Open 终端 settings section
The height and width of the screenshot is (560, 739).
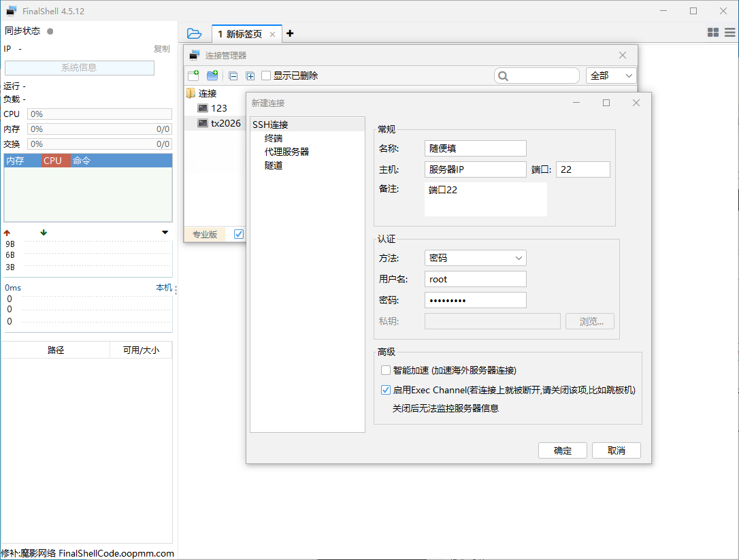tap(274, 138)
